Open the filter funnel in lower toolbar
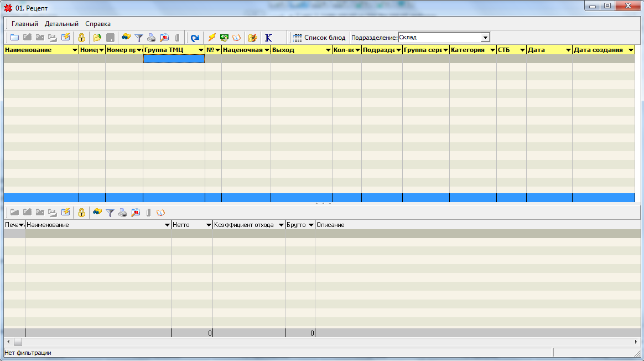The image size is (644, 361). 110,212
